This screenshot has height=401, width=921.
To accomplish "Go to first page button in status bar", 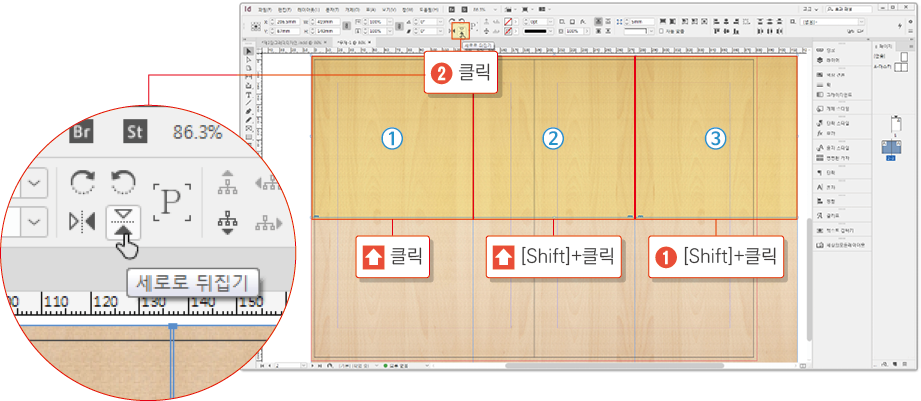I will [x=261, y=365].
